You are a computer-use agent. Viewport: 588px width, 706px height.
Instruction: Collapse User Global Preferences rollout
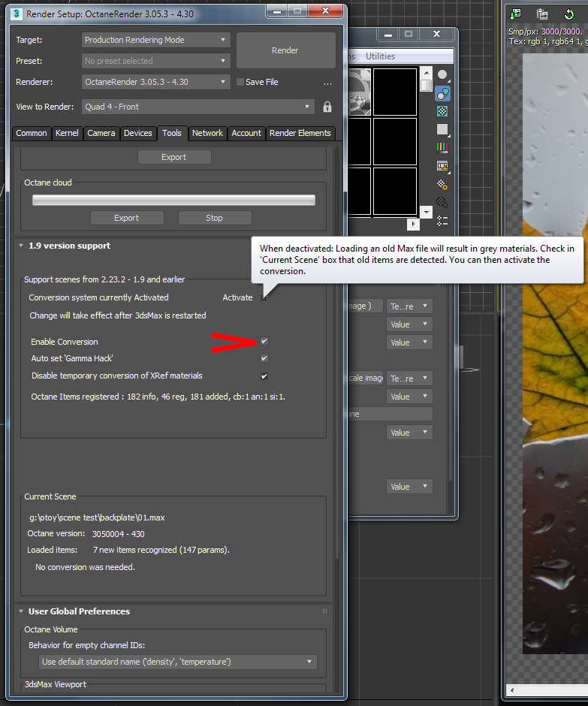pyautogui.click(x=21, y=611)
